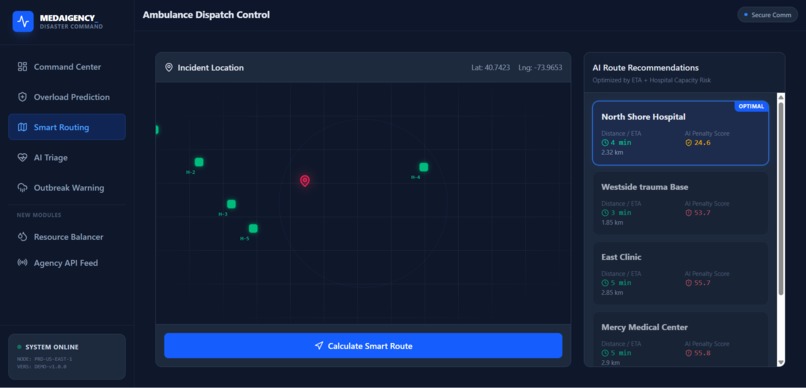Click the Smart Routing map icon
806x388 pixels.
pyautogui.click(x=22, y=127)
